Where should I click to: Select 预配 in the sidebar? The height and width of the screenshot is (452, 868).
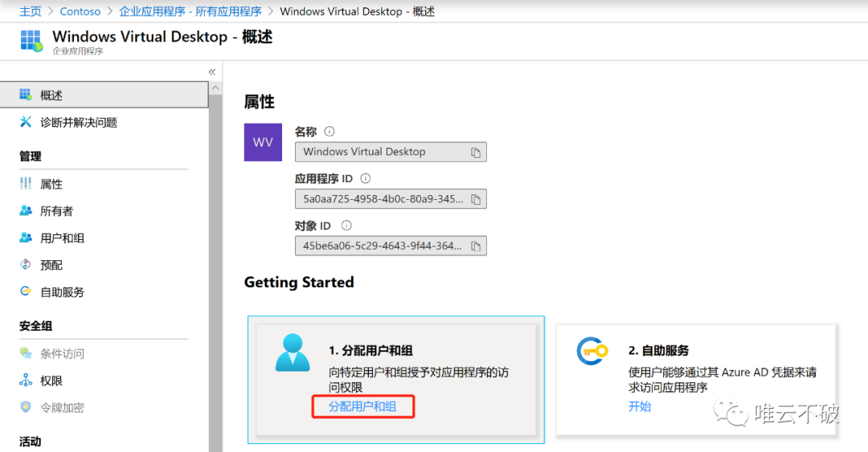[x=51, y=266]
